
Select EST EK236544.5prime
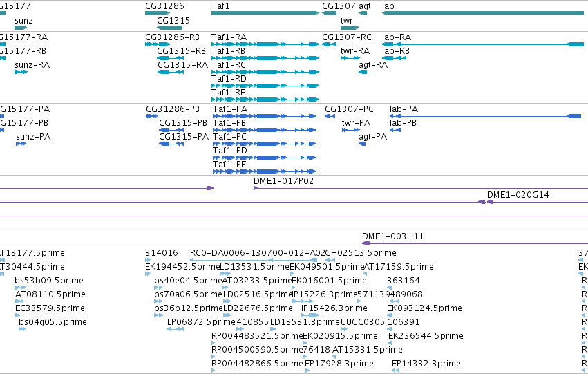(x=391, y=344)
